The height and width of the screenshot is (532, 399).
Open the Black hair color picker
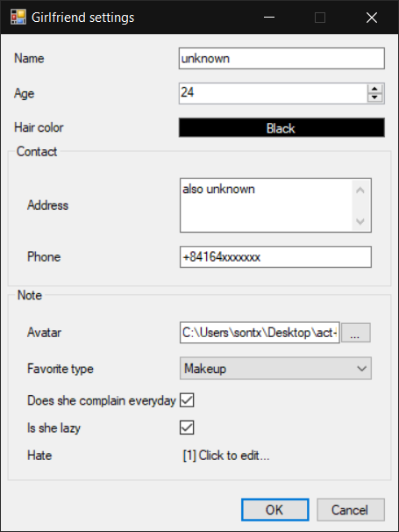[281, 127]
